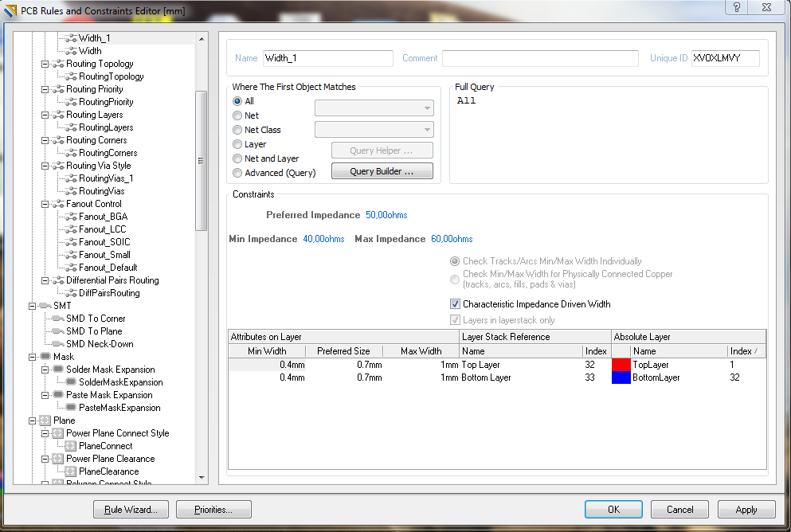Viewport: 791px width, 532px height.
Task: Click the Layer Stack Reference Index header
Action: (x=597, y=351)
